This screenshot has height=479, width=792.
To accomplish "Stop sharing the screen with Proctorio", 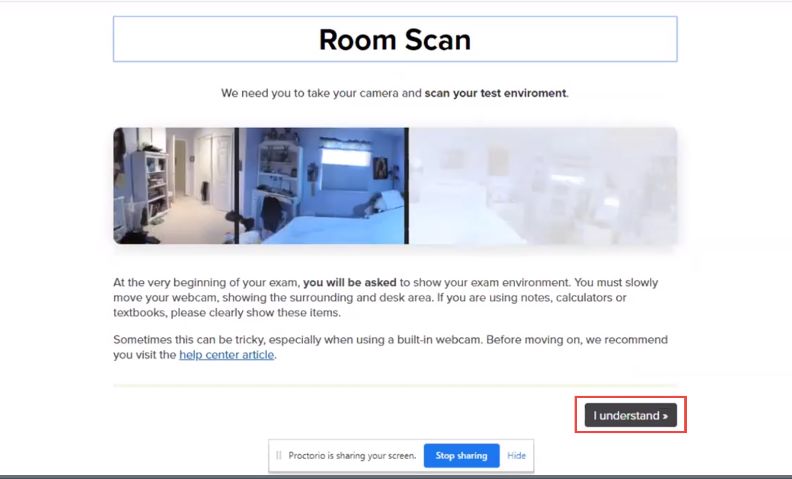I will pos(461,455).
